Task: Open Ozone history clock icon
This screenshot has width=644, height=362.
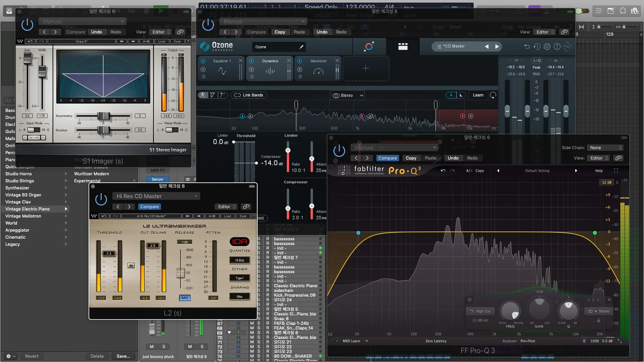Action: (537, 46)
